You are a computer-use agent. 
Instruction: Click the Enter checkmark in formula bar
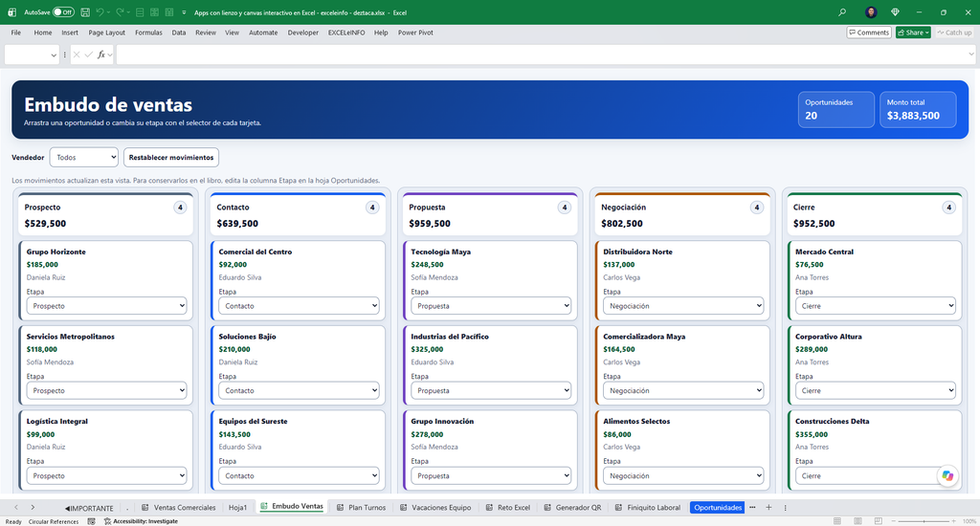89,55
